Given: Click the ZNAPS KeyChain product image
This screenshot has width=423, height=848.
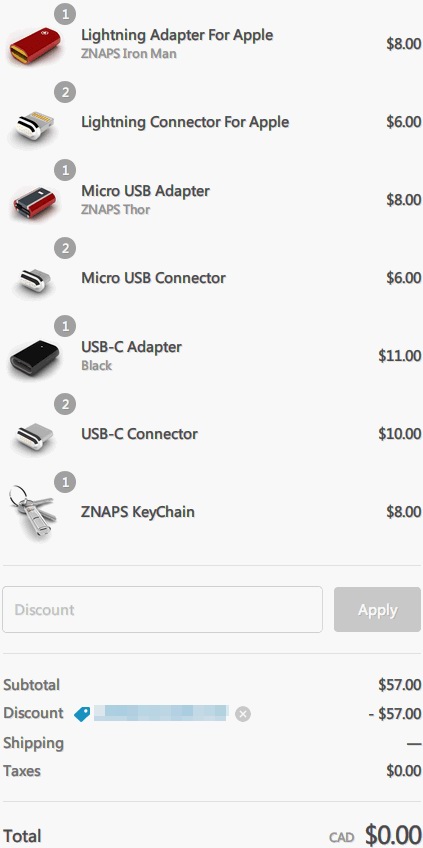Looking at the screenshot, I should click(34, 512).
